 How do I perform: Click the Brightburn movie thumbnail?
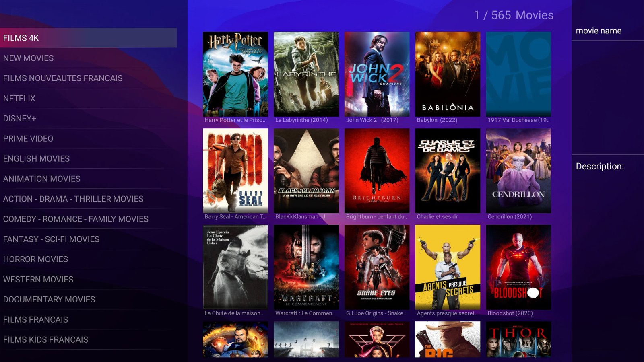(x=377, y=171)
